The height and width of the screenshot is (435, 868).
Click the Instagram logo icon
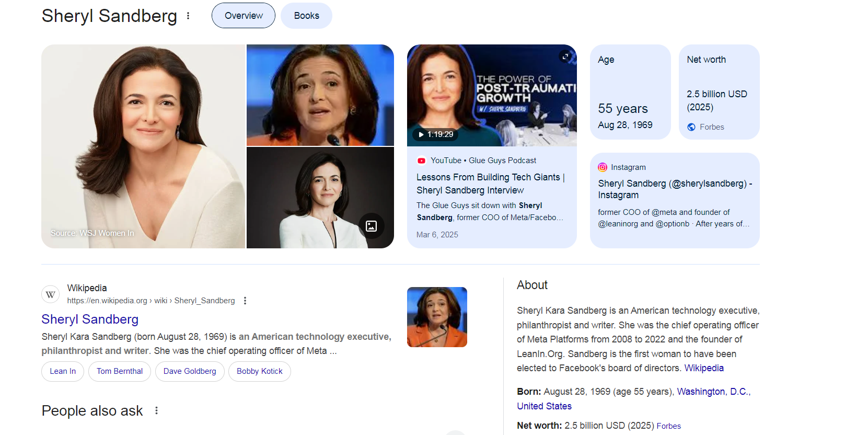[603, 167]
